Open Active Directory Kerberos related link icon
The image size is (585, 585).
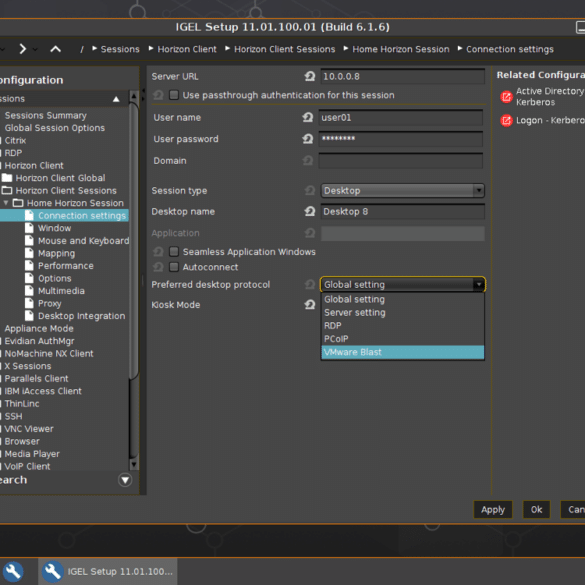point(506,97)
